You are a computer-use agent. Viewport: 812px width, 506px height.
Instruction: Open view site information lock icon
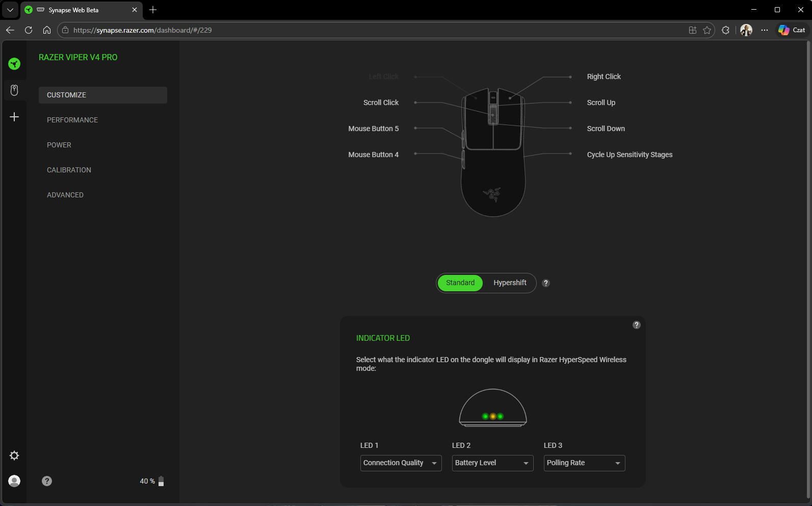[x=65, y=30]
